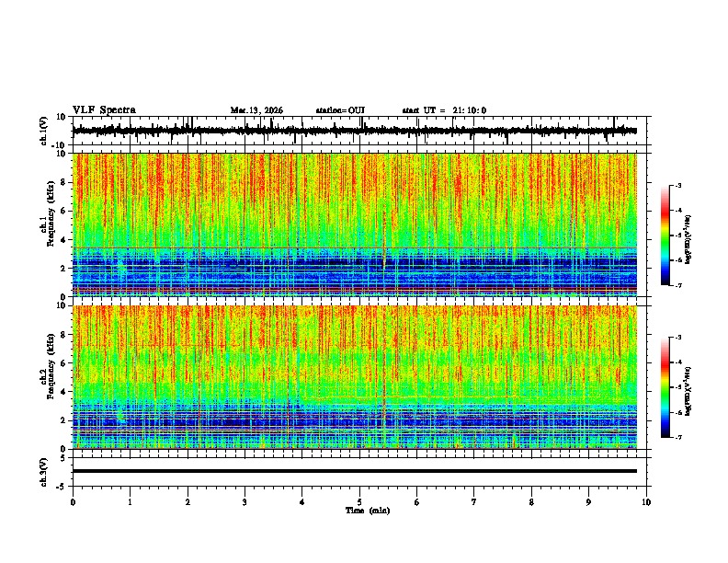Click the "0" tick on time axis
This screenshot has height=563, width=728.
(x=73, y=502)
